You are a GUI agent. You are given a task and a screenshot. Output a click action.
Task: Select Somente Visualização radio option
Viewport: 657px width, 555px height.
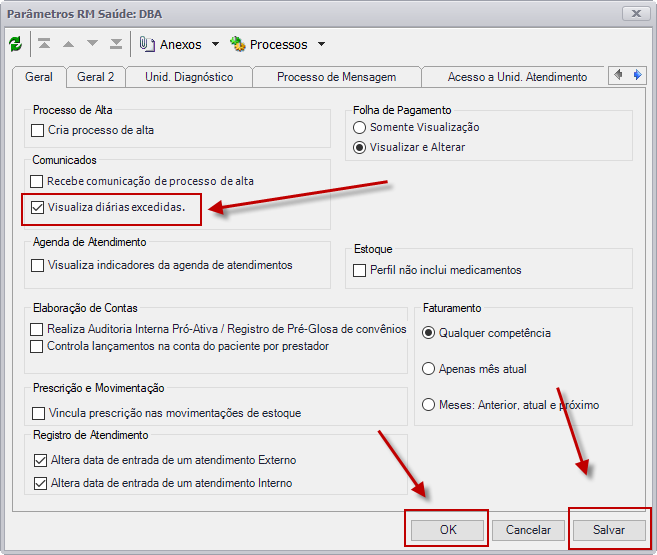tap(360, 127)
